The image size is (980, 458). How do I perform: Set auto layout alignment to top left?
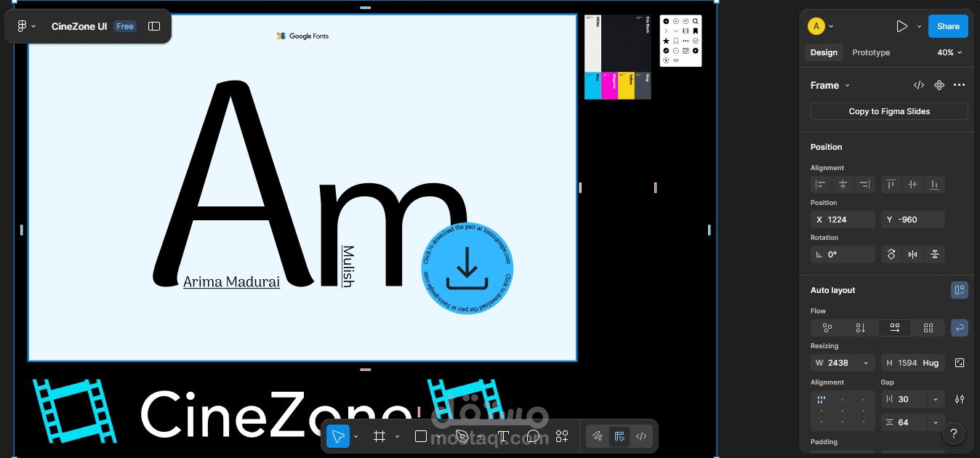[x=822, y=399]
